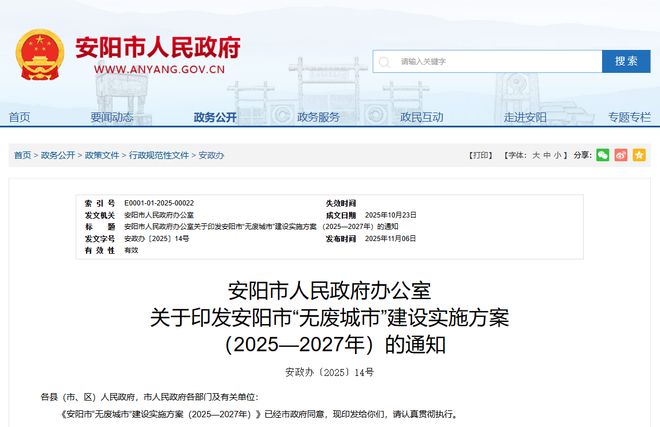Image resolution: width=660 pixels, height=427 pixels.
Task: Click the 搜索 search button
Action: pyautogui.click(x=626, y=61)
